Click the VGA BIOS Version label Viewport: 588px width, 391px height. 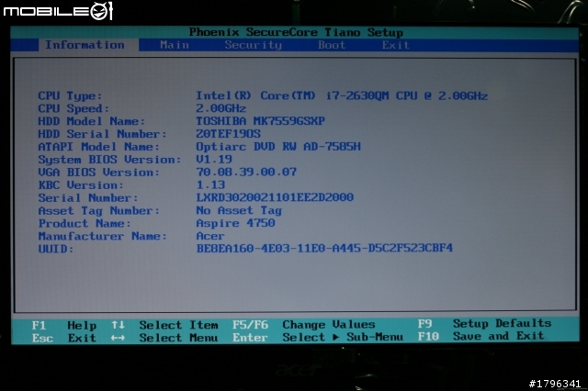click(98, 173)
